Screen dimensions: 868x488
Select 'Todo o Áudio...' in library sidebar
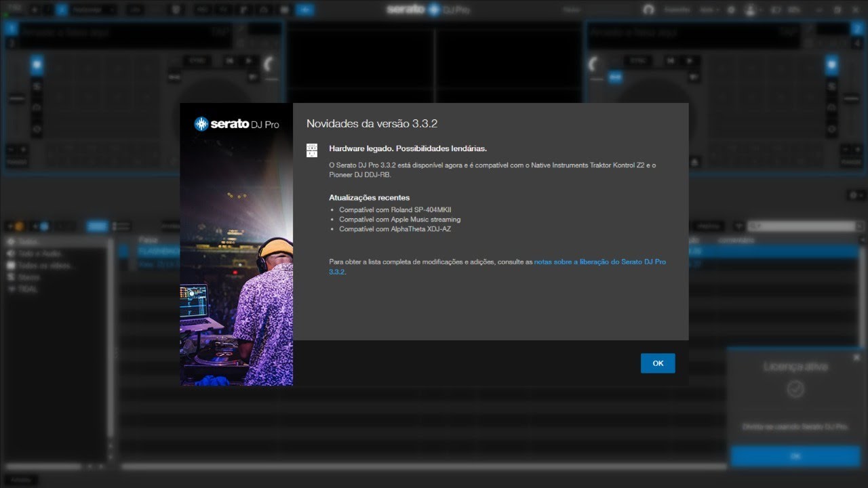(x=39, y=253)
